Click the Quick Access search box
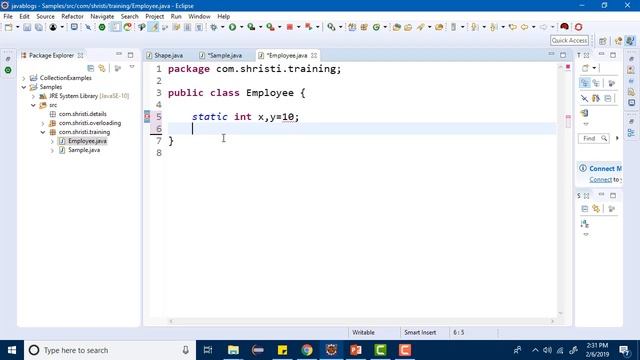 point(569,40)
